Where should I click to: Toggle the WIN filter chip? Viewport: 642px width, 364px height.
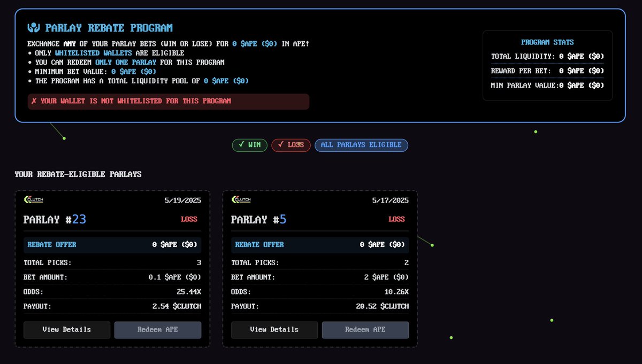click(249, 145)
